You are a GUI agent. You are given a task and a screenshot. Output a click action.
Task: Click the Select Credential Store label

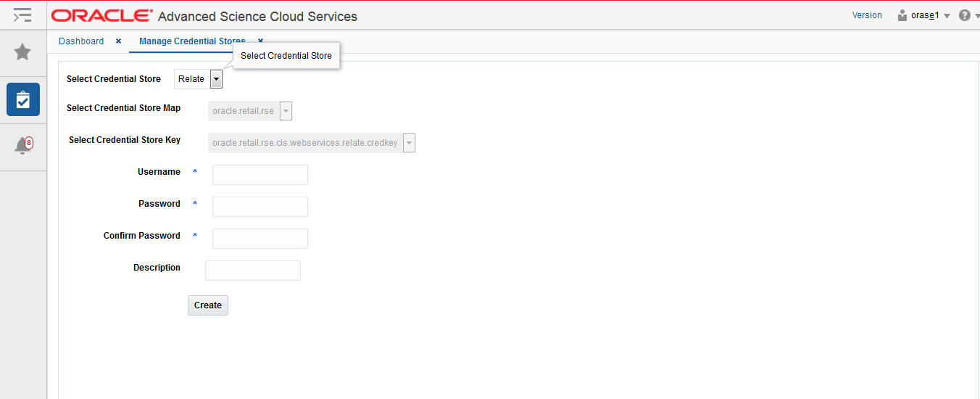click(114, 79)
